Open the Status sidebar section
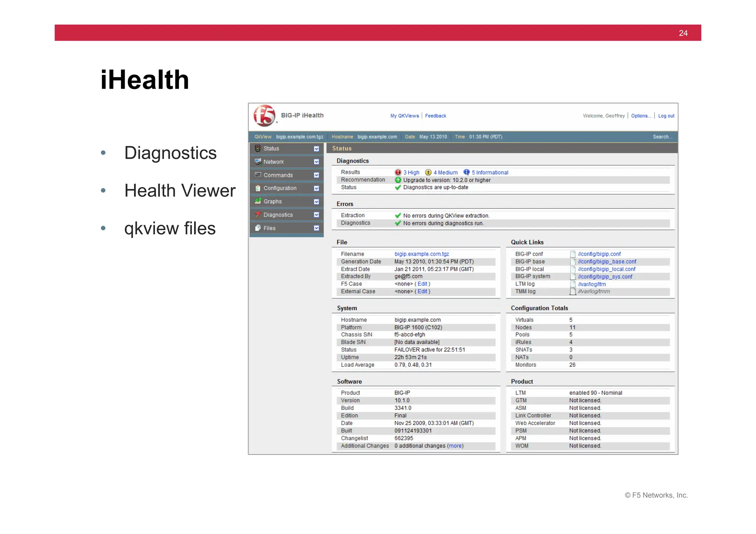 [286, 148]
